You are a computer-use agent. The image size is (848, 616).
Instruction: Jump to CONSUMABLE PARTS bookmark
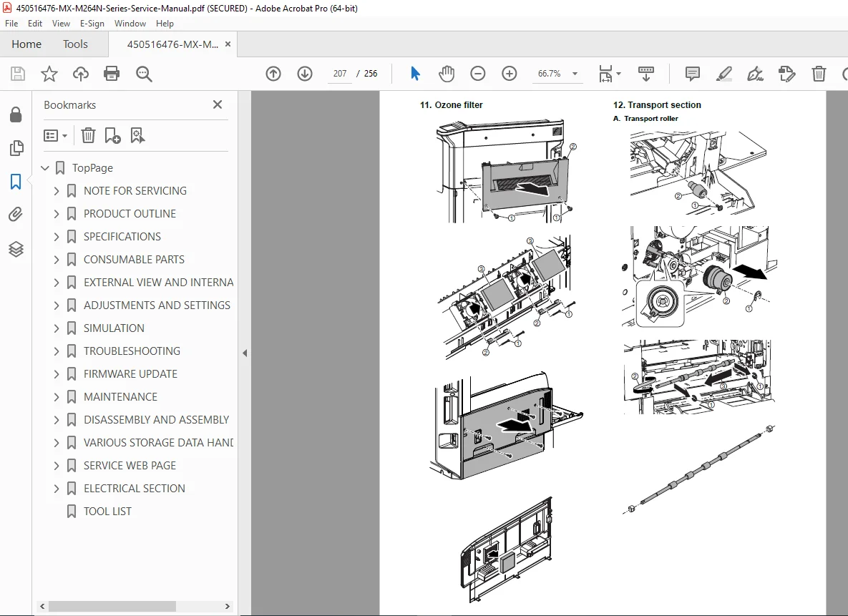click(x=134, y=260)
